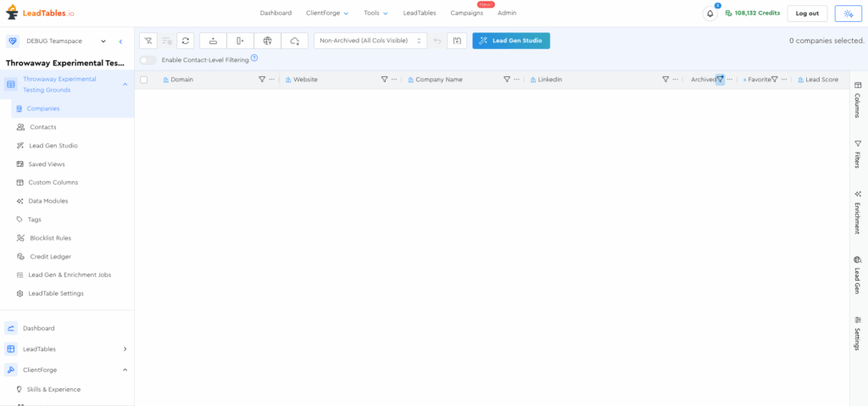Click the Domain column filter icon
Image resolution: width=868 pixels, height=406 pixels.
(262, 80)
